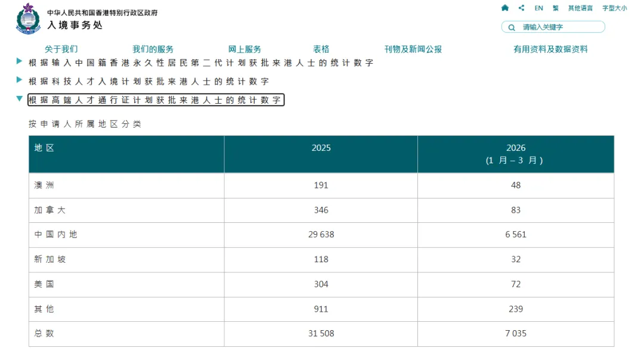
Task: Switch language to EN
Action: coord(538,8)
